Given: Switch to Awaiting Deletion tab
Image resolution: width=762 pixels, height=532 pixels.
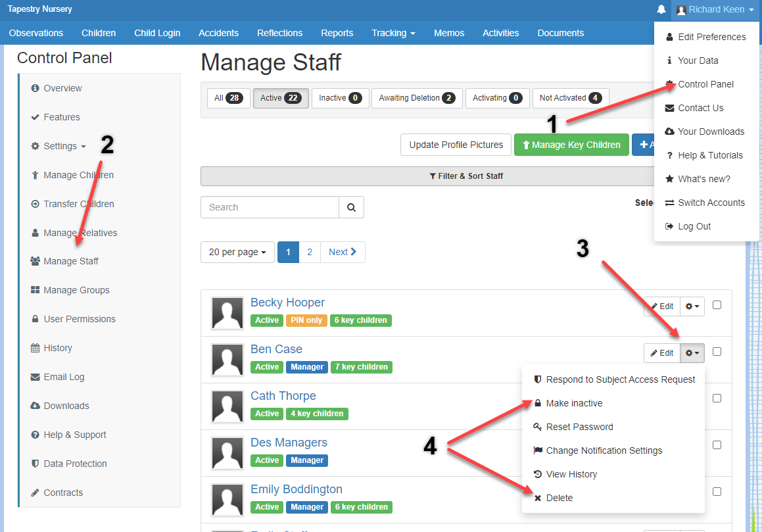Looking at the screenshot, I should [x=417, y=98].
